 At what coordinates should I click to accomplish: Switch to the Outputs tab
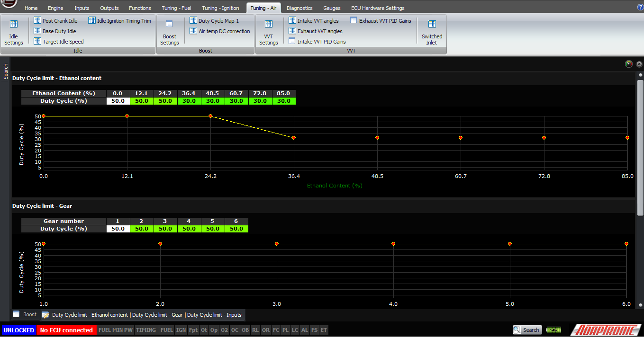[x=109, y=8]
